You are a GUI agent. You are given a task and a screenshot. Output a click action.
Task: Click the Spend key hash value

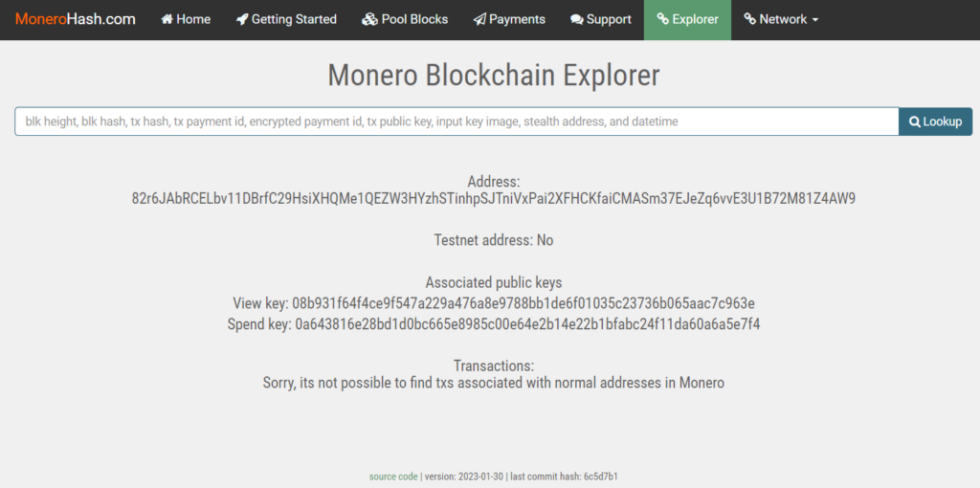pos(527,324)
